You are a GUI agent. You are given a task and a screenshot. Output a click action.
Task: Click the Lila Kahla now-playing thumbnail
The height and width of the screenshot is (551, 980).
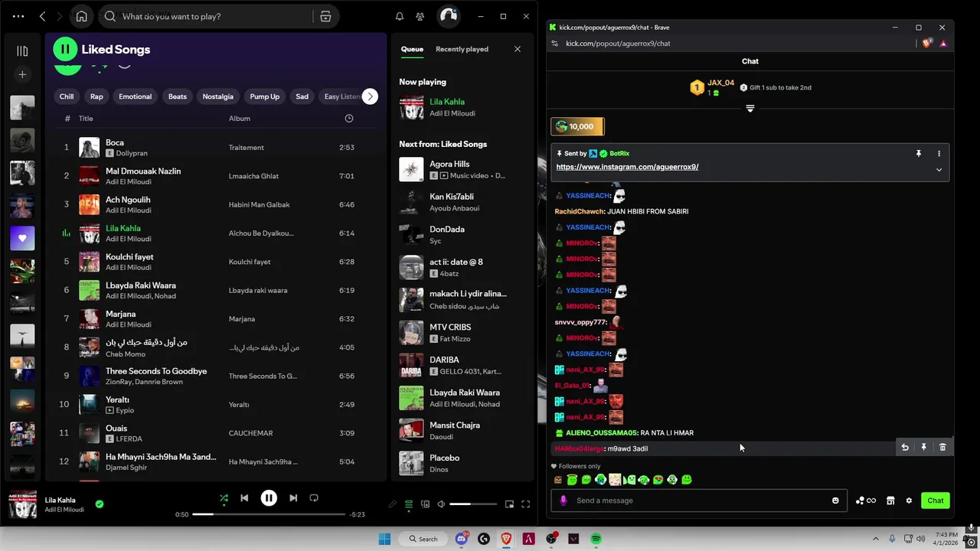(22, 504)
